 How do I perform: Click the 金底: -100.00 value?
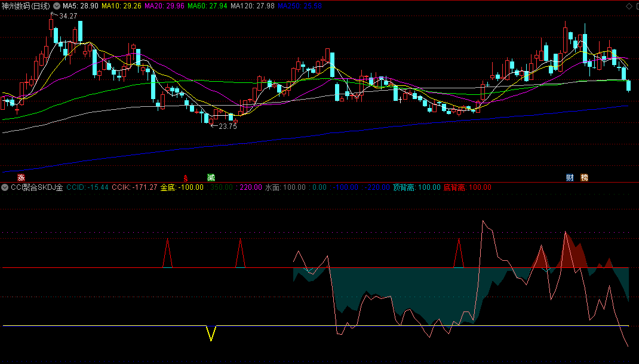click(182, 187)
